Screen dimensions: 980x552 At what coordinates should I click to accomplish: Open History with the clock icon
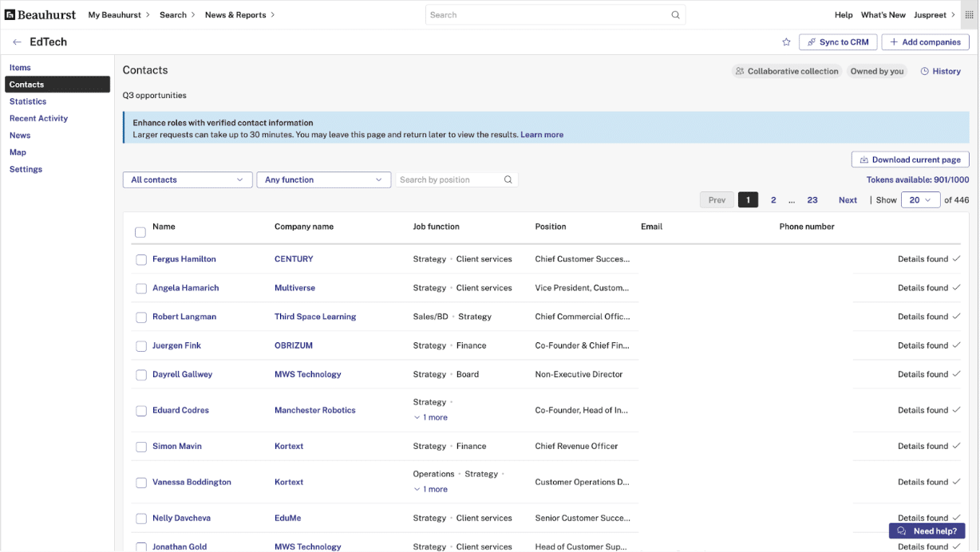pyautogui.click(x=940, y=71)
